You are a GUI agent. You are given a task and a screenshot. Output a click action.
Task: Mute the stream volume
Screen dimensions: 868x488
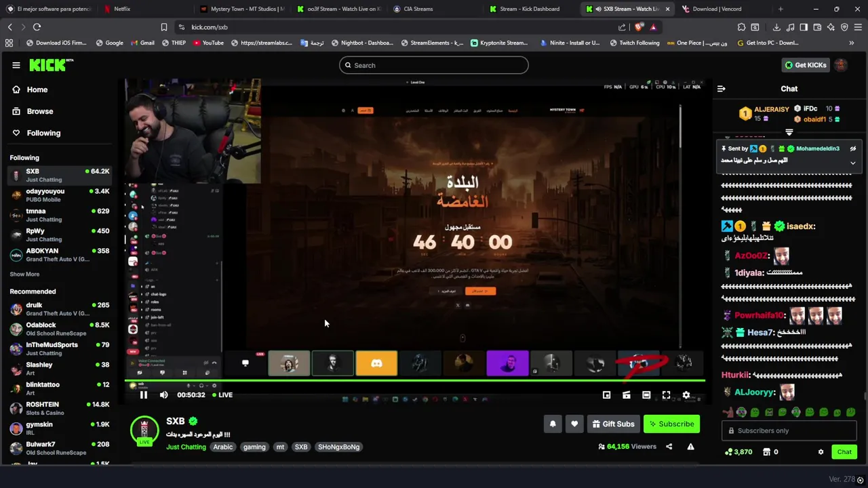click(x=163, y=395)
